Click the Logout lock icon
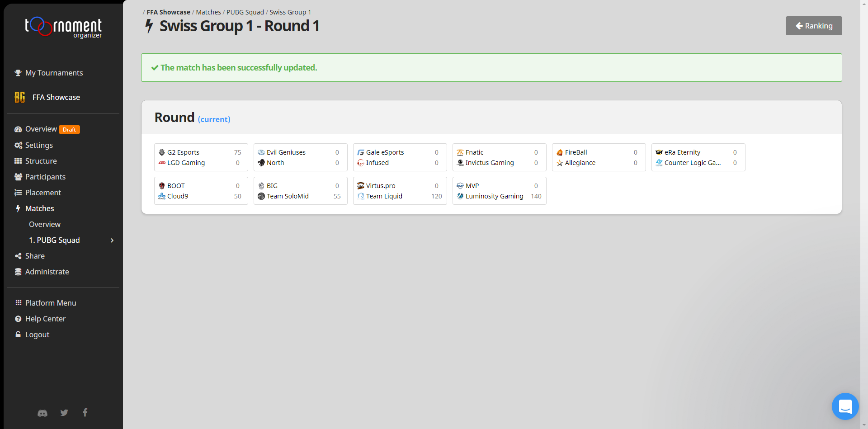This screenshot has height=429, width=868. pos(18,335)
